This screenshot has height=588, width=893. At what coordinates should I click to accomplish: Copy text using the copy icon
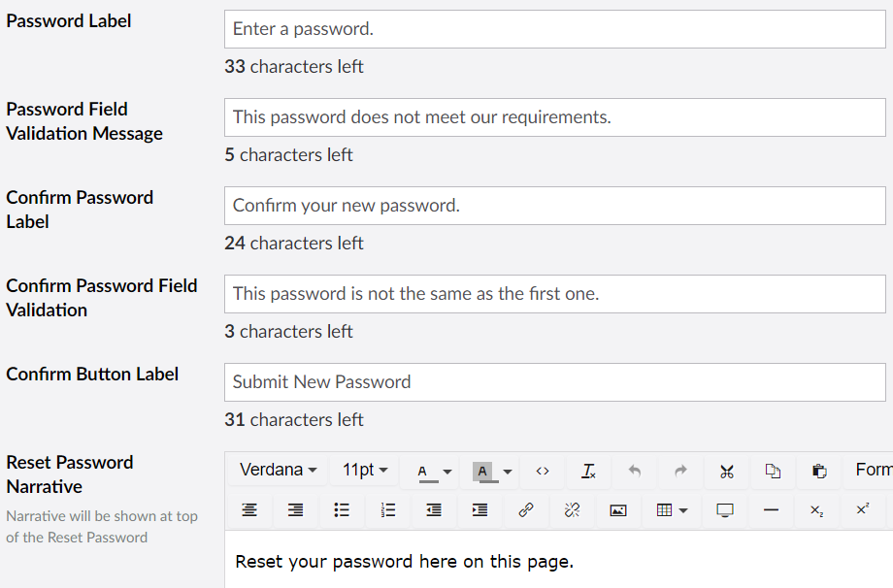click(773, 470)
